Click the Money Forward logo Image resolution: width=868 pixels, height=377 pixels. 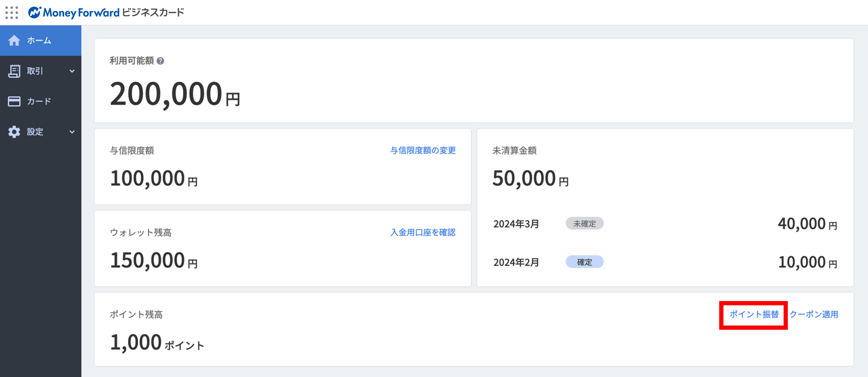74,13
